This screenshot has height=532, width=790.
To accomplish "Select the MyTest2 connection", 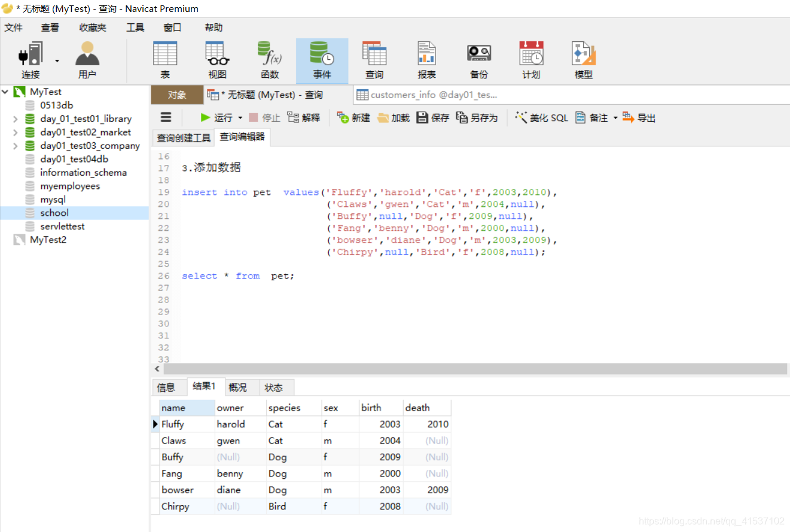I will [48, 240].
